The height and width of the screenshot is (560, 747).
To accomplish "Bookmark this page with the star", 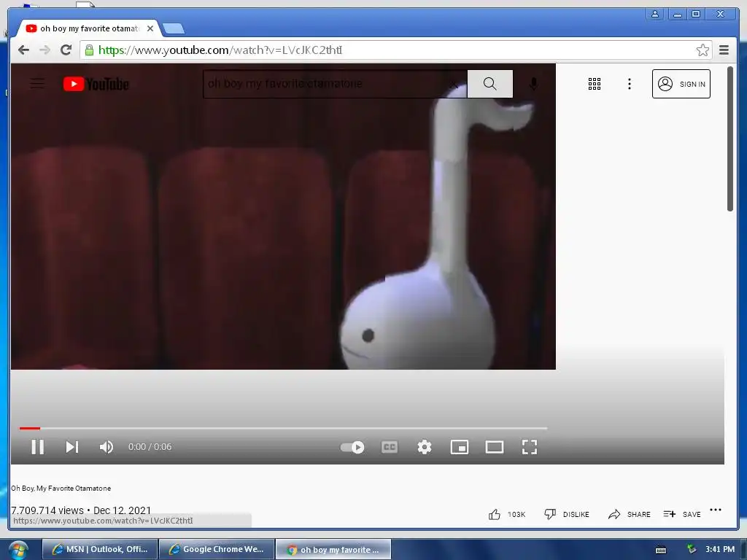I will 703,50.
